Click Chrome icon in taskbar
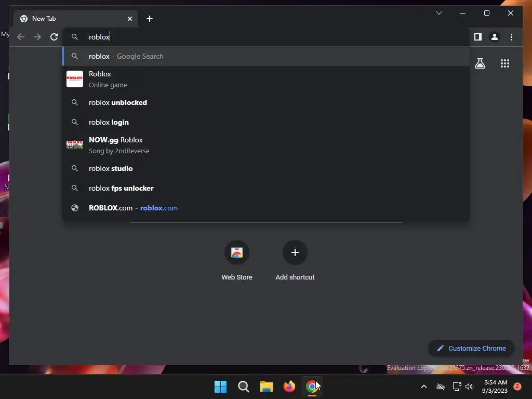 point(312,387)
